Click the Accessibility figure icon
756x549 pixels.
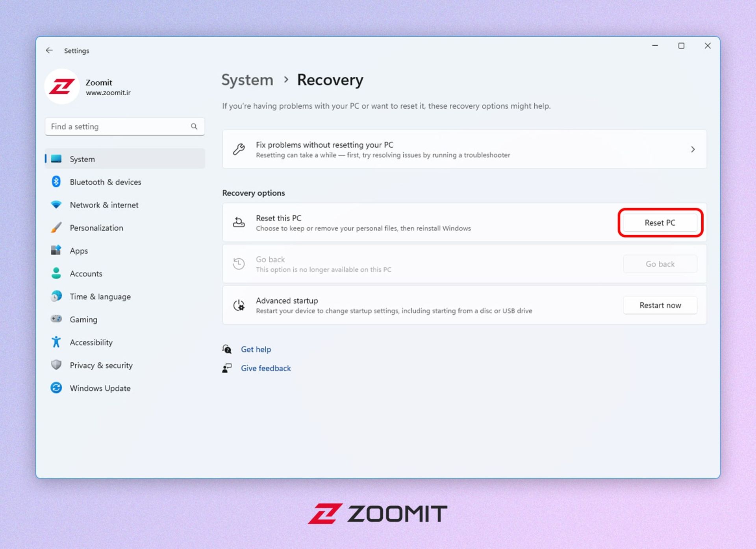tap(56, 342)
